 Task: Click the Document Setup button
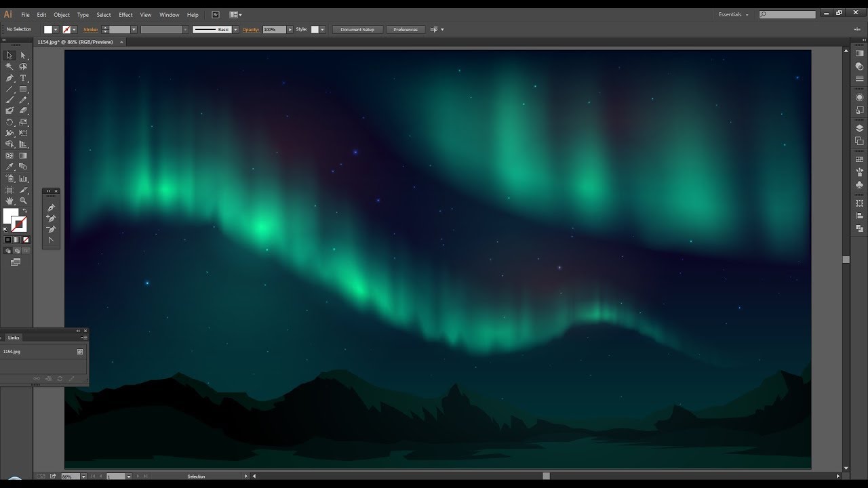tap(357, 29)
